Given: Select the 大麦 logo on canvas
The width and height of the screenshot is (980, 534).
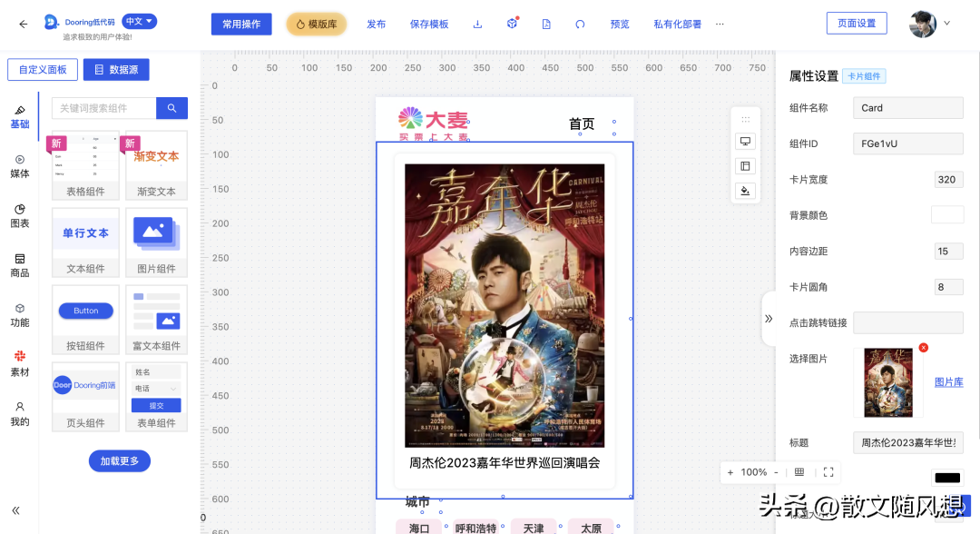Looking at the screenshot, I should [434, 124].
